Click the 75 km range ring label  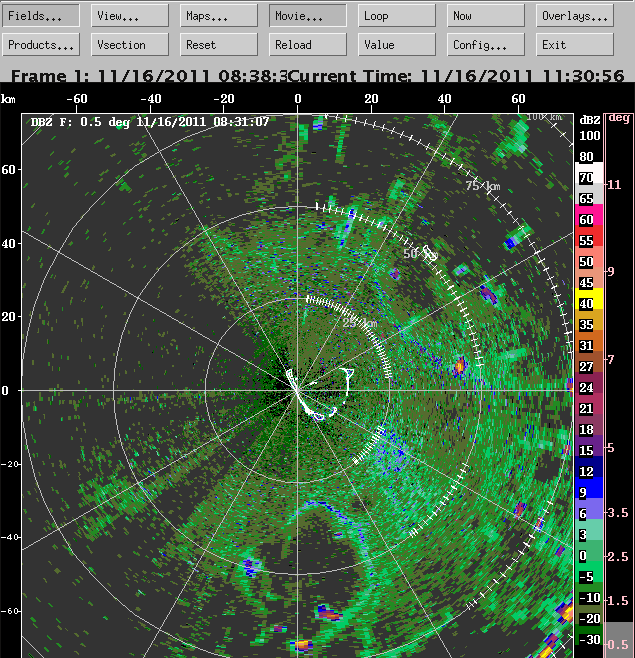(x=483, y=185)
